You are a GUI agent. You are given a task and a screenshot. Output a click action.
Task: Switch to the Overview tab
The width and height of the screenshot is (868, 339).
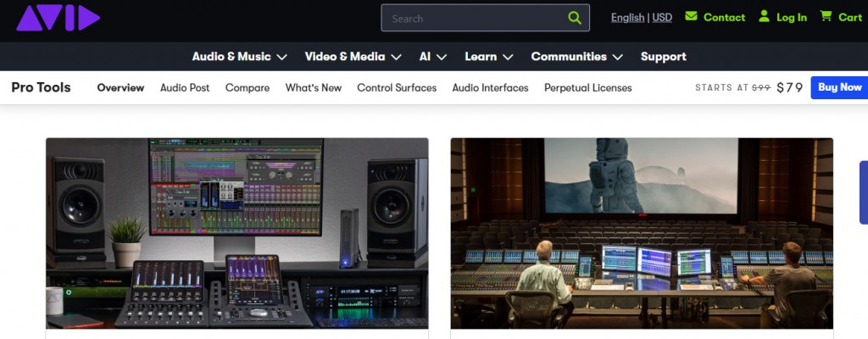point(120,87)
